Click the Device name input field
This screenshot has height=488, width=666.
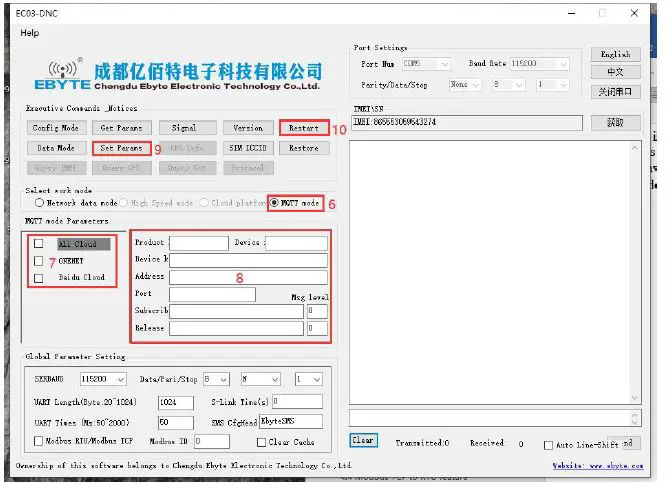click(x=296, y=243)
